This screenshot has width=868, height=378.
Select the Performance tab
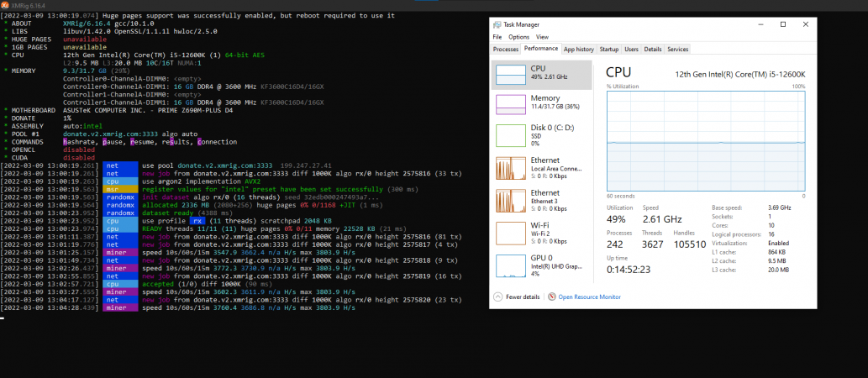click(541, 49)
